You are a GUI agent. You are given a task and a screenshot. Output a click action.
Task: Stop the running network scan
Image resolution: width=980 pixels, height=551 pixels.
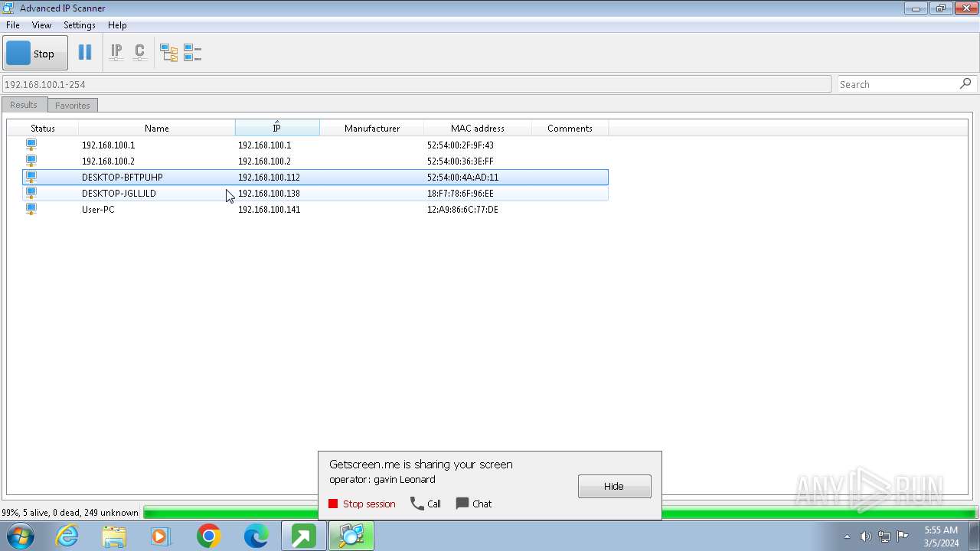click(x=35, y=54)
